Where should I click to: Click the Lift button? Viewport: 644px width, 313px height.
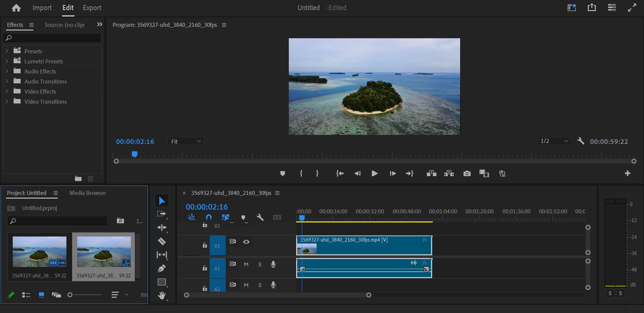(x=431, y=173)
